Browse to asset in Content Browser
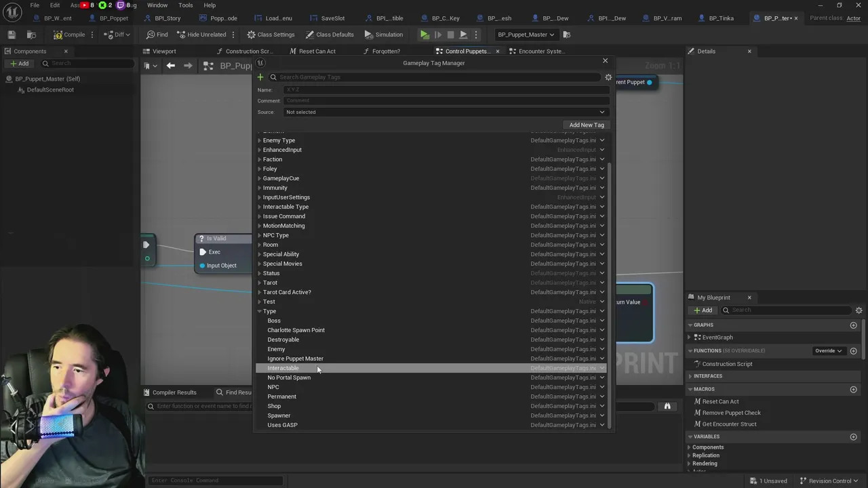The height and width of the screenshot is (488, 868). tap(31, 35)
